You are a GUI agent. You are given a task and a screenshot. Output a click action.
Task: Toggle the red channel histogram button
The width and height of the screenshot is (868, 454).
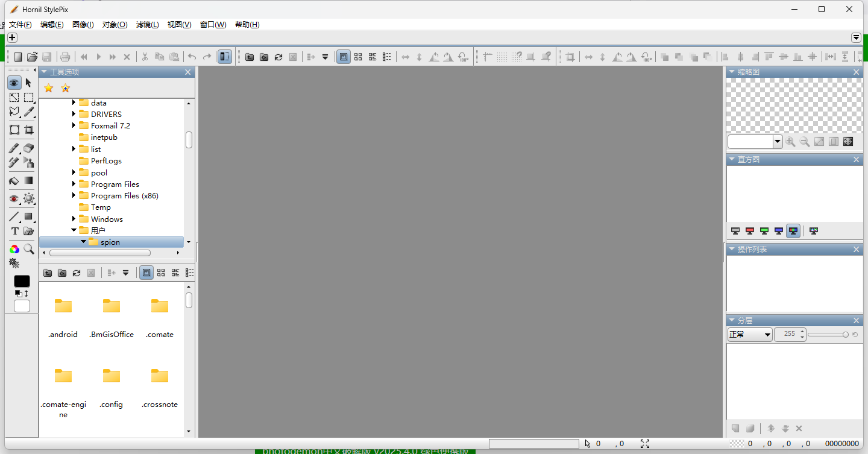[750, 230]
